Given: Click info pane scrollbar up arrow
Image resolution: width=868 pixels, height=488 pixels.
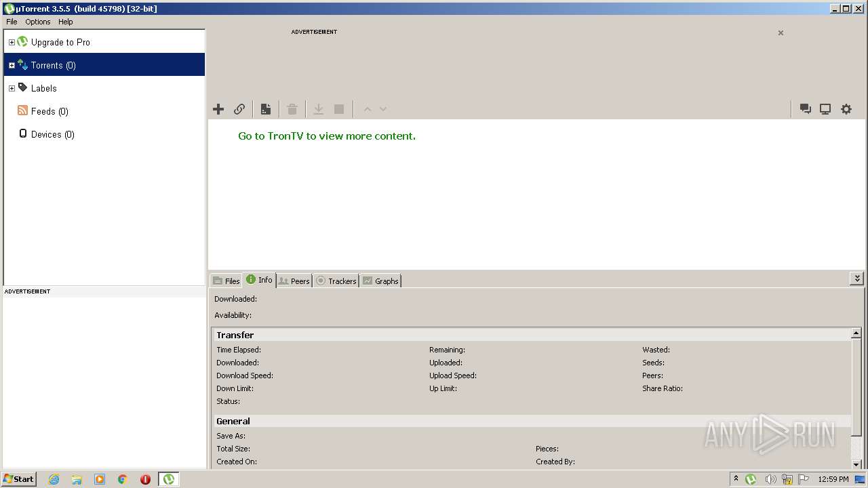Looking at the screenshot, I should coord(856,333).
